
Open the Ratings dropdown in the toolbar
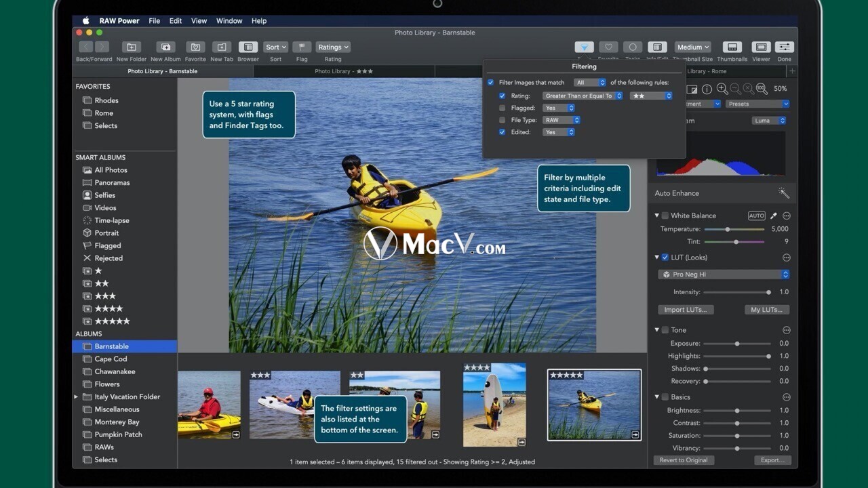click(333, 47)
